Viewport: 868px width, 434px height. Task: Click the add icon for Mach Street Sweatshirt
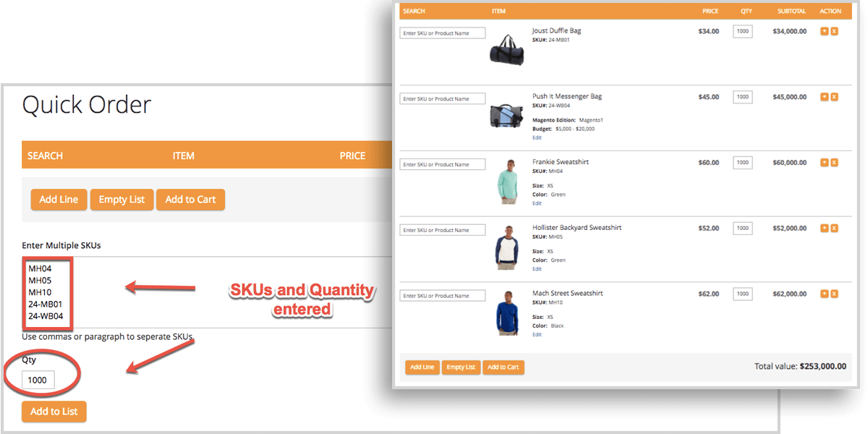[x=825, y=294]
